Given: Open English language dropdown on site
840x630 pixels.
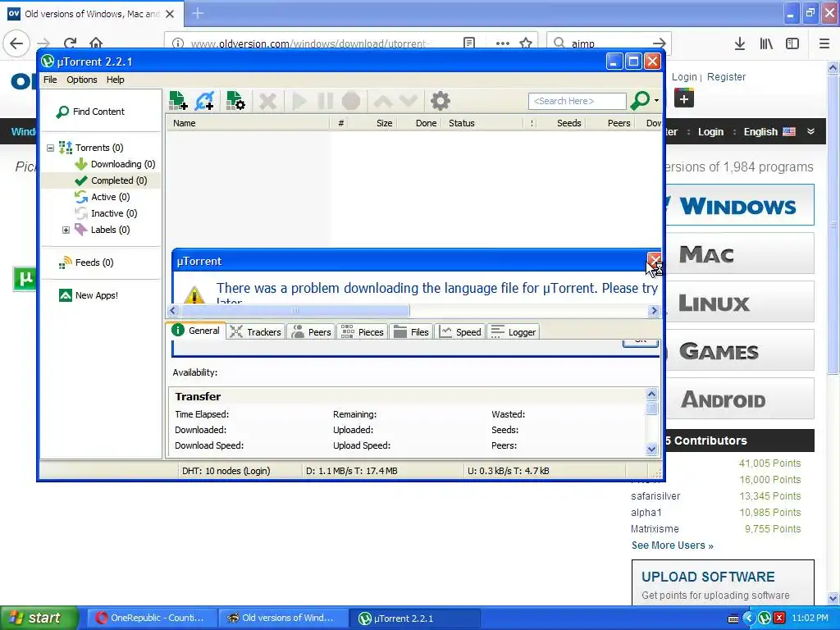Looking at the screenshot, I should [779, 132].
